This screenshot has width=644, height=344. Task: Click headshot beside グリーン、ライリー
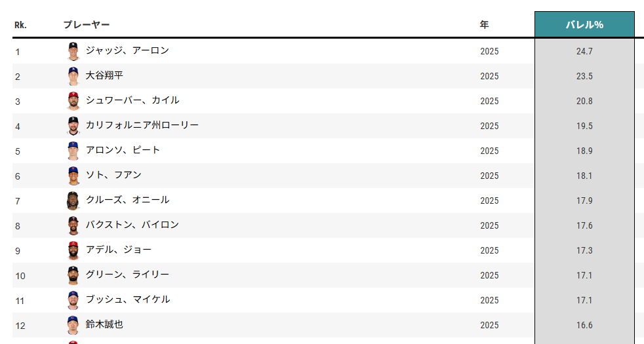coord(73,275)
